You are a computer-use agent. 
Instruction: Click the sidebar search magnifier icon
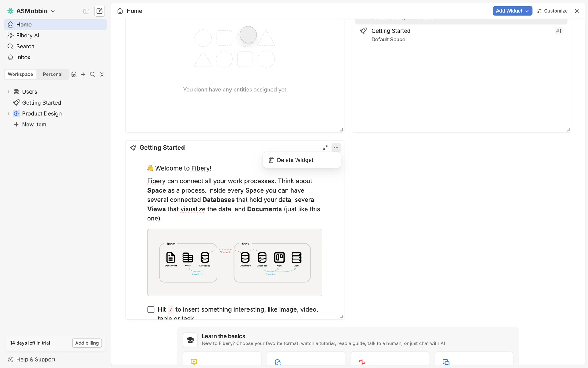click(x=92, y=75)
